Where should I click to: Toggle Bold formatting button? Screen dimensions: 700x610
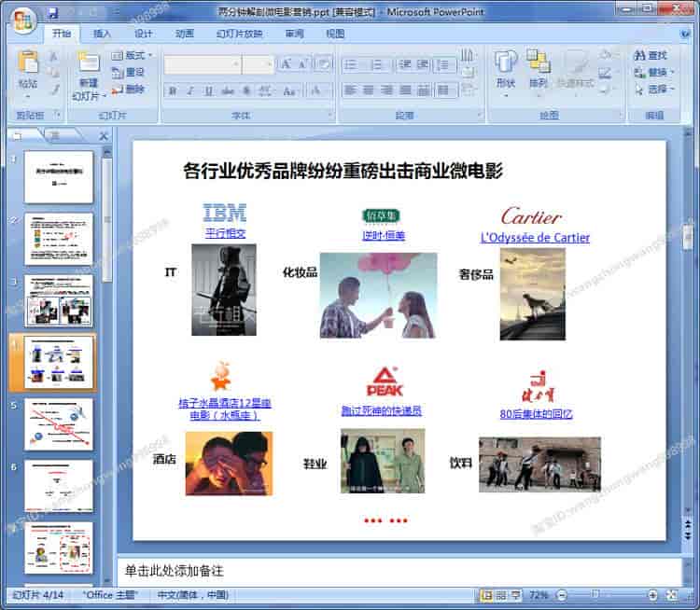(x=172, y=91)
